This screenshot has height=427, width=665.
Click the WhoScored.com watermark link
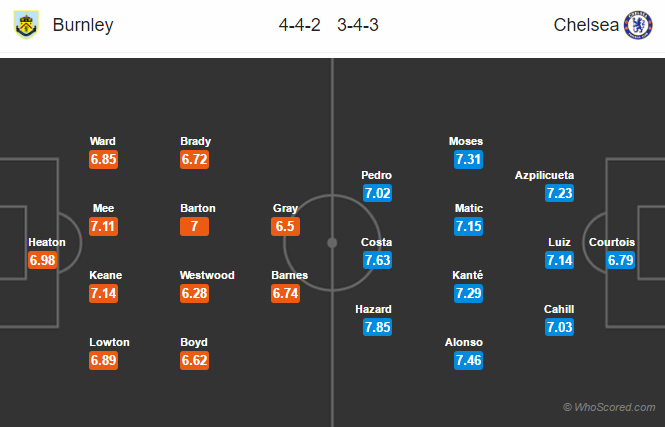(610, 407)
